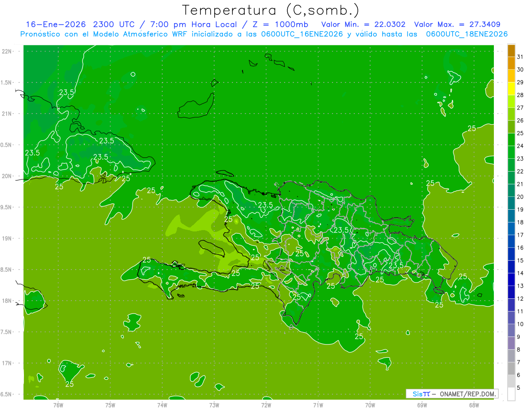
Task: Click legend value "18" on the color scale
Action: [x=520, y=223]
